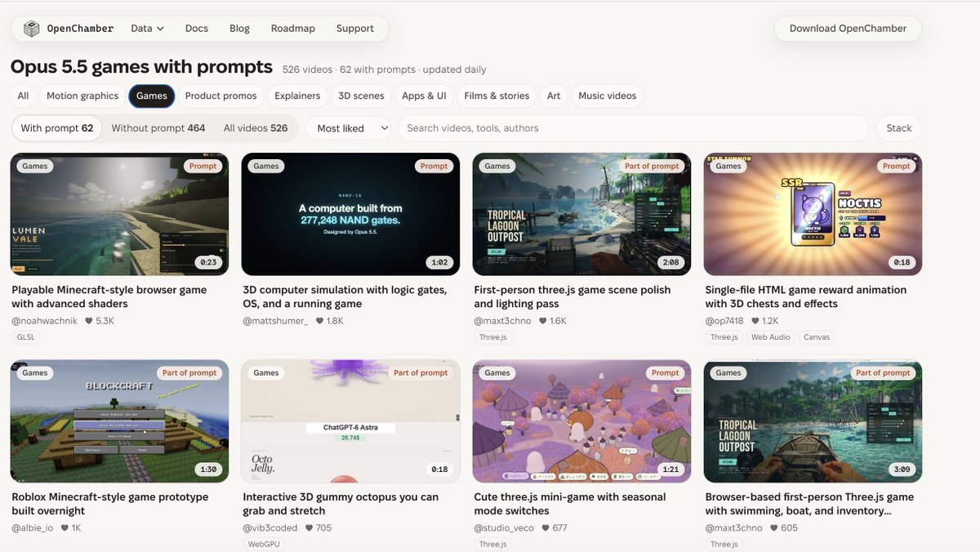Visit author @mattshumer_

pyautogui.click(x=275, y=321)
